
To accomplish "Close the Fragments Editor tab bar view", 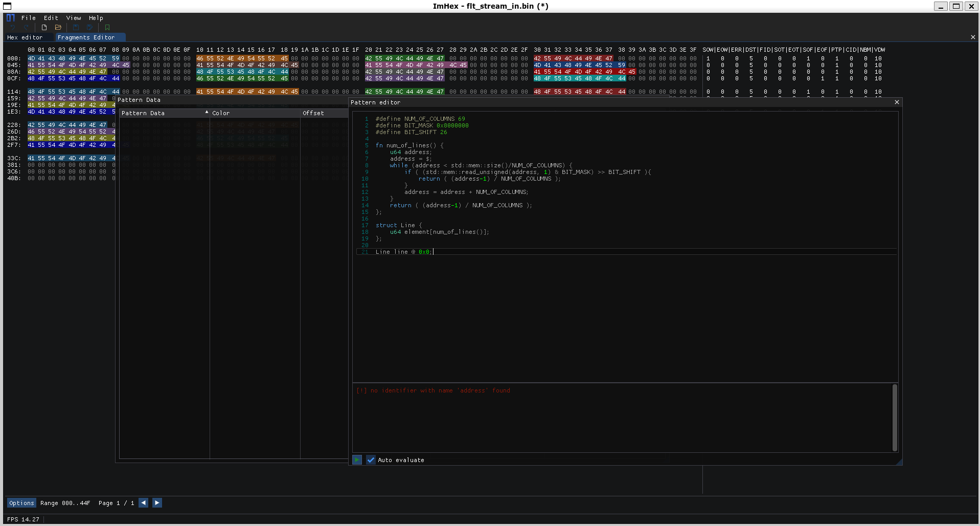I will coord(973,37).
